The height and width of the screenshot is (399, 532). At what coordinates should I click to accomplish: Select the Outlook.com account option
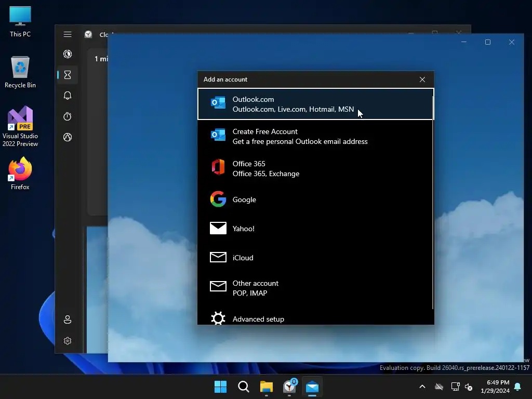tap(315, 104)
